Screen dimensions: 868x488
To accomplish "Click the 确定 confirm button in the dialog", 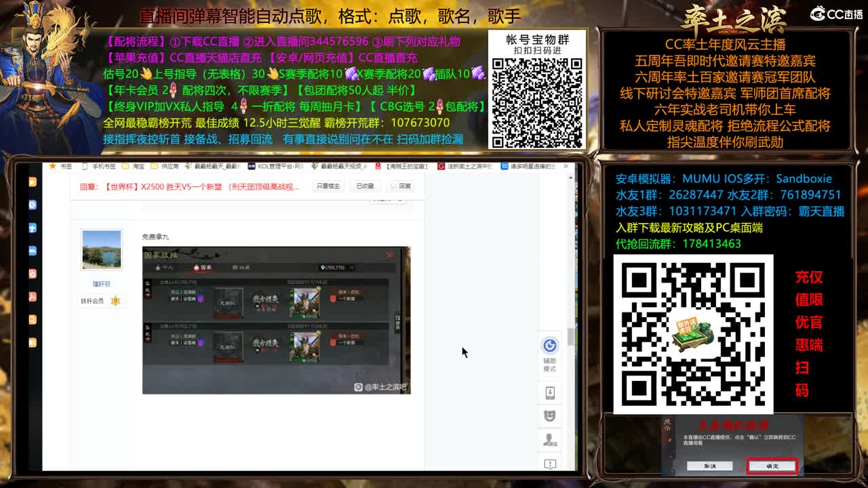I will (x=772, y=466).
